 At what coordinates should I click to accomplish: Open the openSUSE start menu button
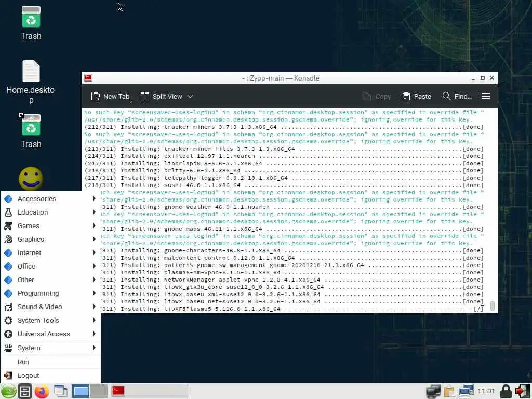click(x=8, y=392)
